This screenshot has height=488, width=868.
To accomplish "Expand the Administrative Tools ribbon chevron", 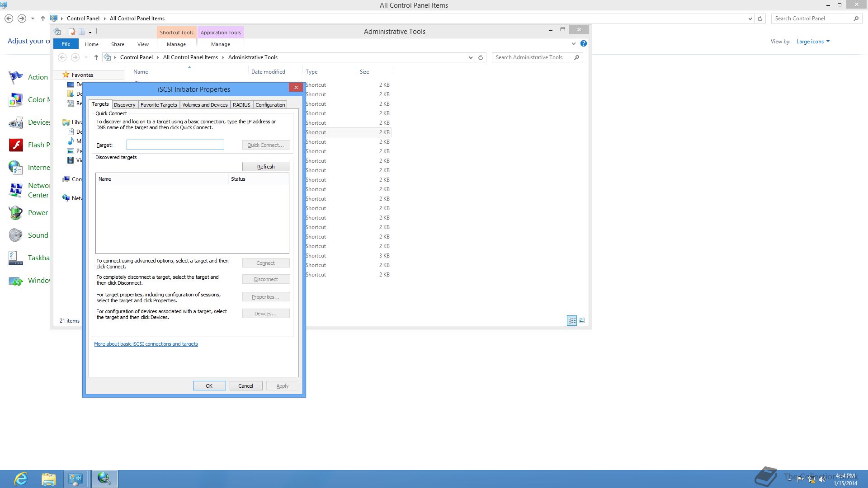I will (x=573, y=44).
